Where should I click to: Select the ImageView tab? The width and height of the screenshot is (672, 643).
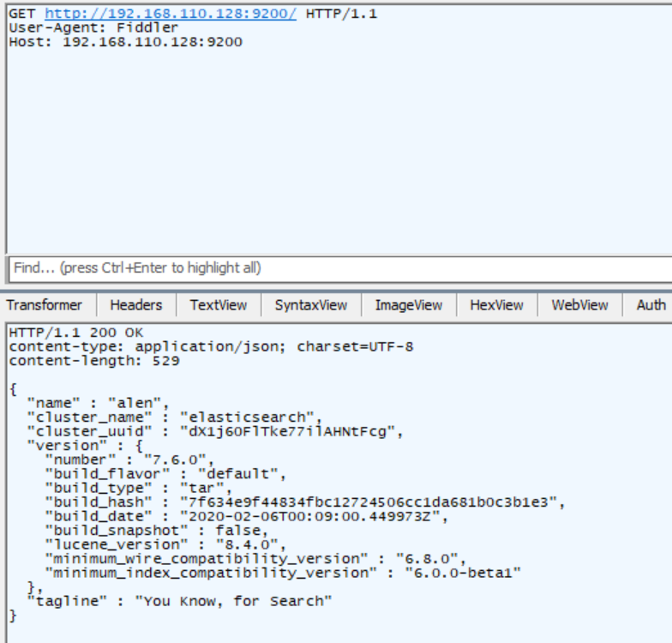coord(409,305)
